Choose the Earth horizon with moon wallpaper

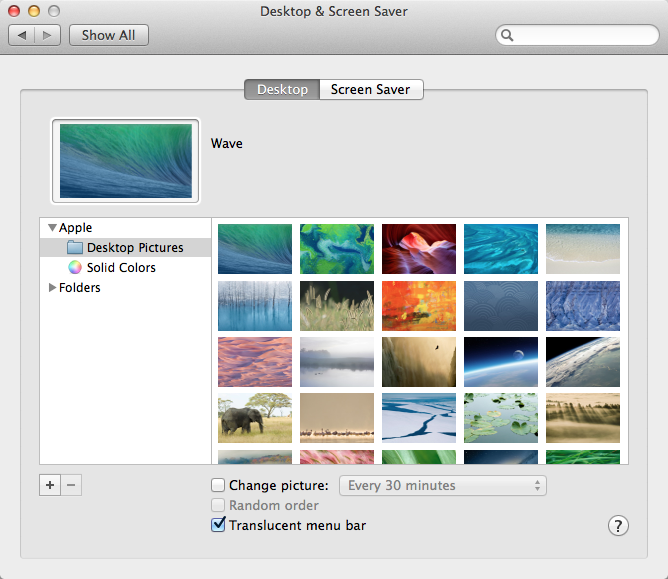(501, 362)
